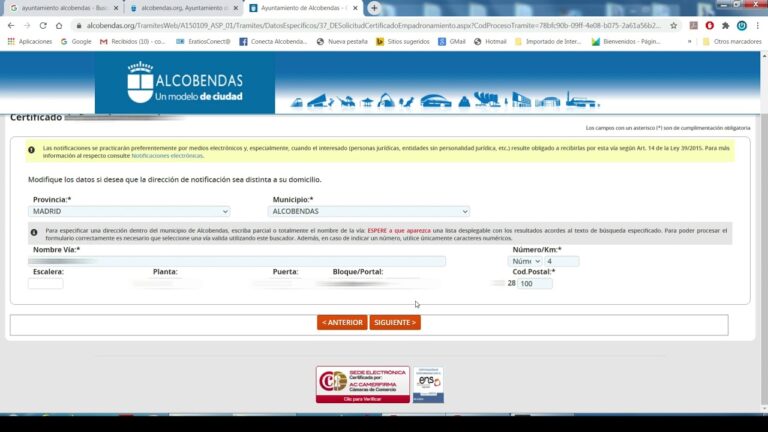Image resolution: width=768 pixels, height=432 pixels.
Task: Open the 'Bienvenidos - Págin...' bookmark
Action: [626, 42]
